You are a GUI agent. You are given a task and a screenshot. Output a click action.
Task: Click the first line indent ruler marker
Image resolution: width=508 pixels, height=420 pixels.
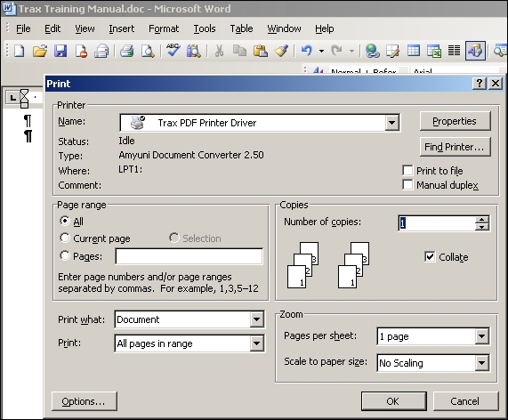click(24, 93)
